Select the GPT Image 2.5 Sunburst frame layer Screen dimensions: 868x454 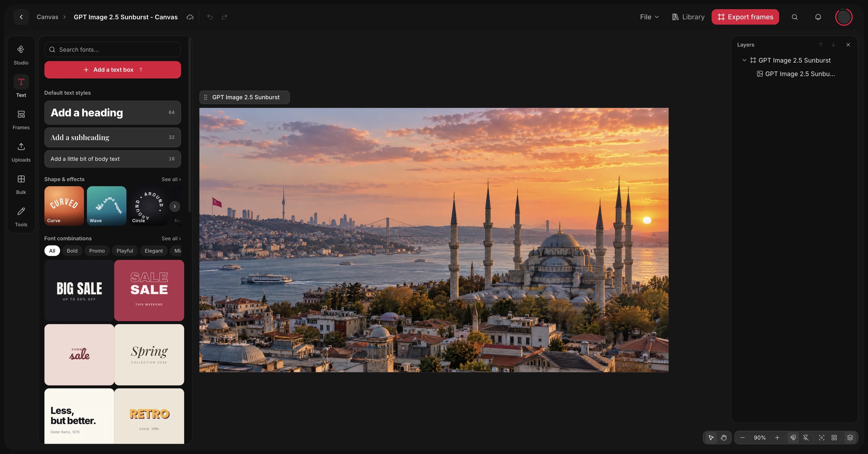coord(794,60)
